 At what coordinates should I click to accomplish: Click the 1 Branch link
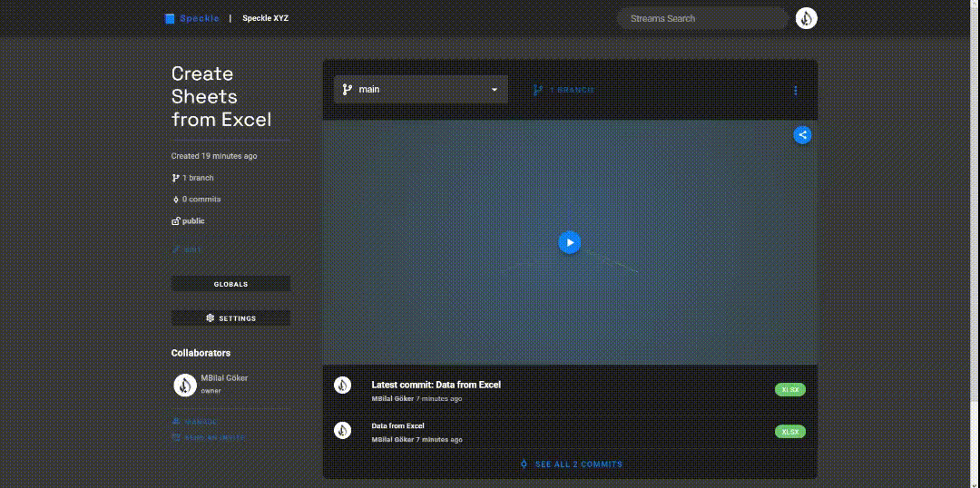point(563,91)
